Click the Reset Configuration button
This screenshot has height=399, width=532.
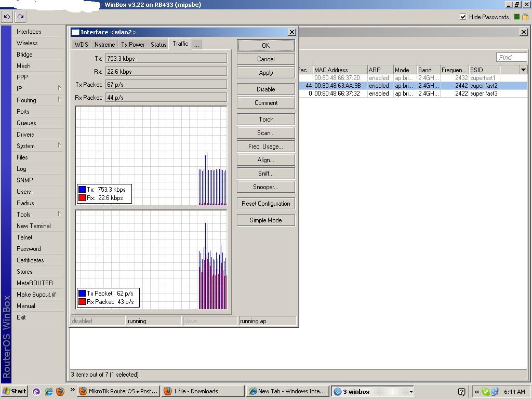coord(265,204)
